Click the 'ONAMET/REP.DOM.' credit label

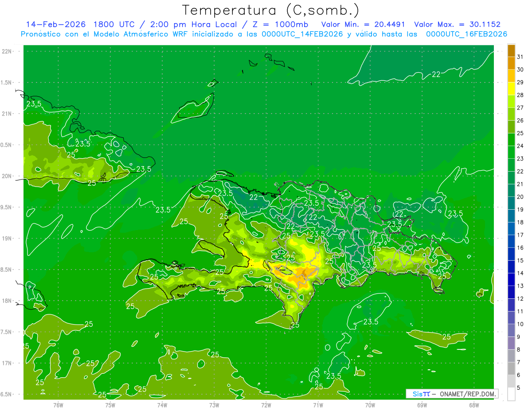click(467, 394)
